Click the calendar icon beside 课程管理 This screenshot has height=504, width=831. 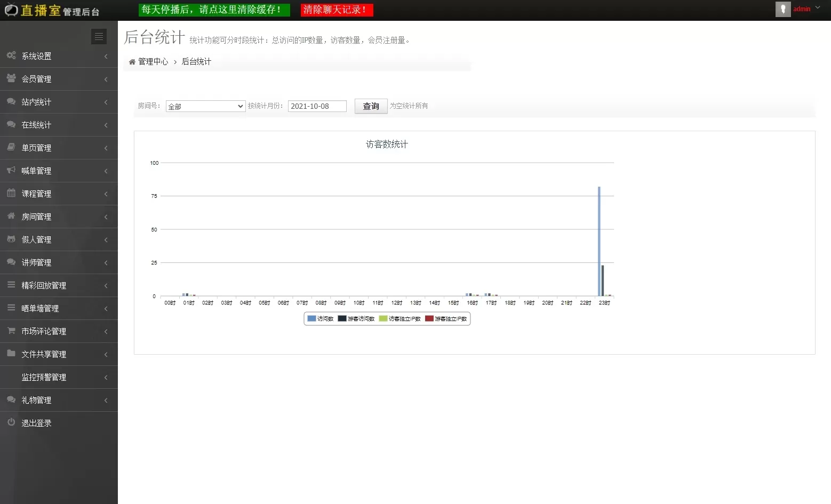(x=11, y=193)
